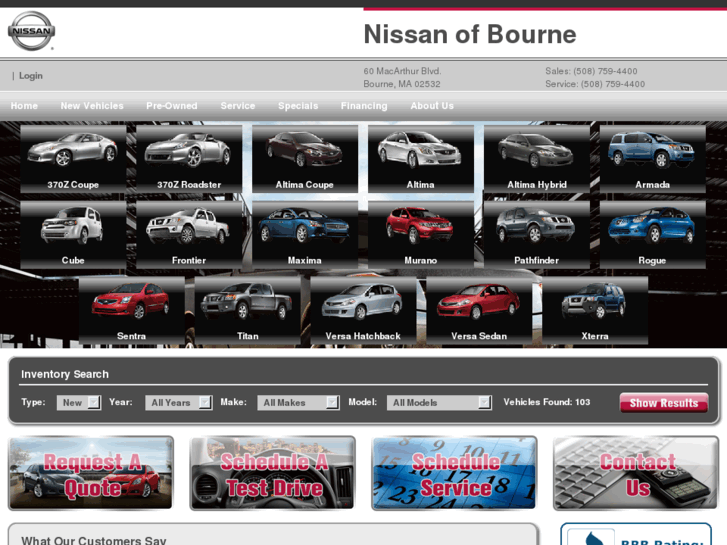
Task: Click the Show Results button
Action: click(x=664, y=403)
